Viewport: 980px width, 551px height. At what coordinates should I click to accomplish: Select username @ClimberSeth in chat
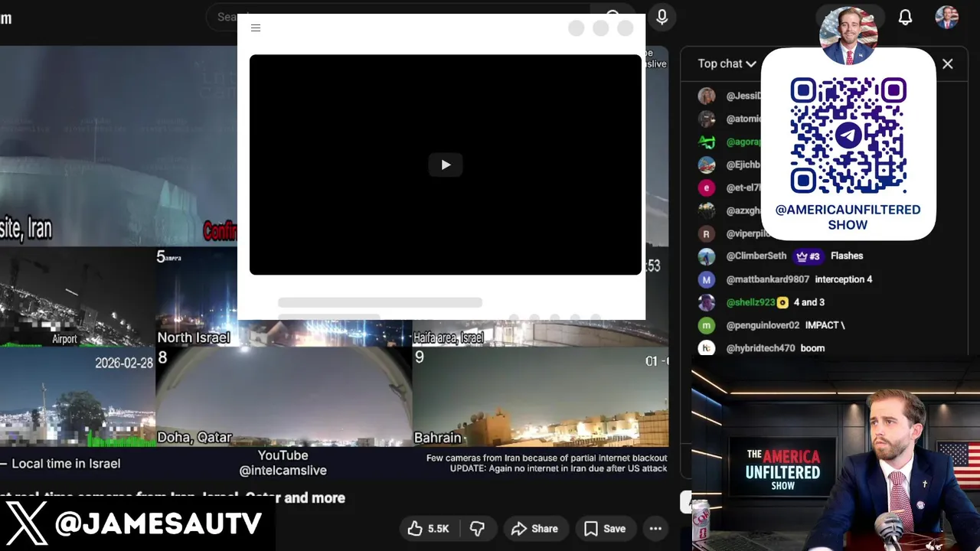click(756, 256)
